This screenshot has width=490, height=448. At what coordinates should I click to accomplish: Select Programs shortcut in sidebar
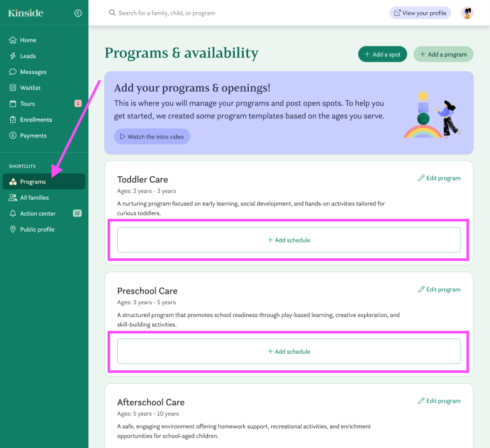tap(32, 182)
